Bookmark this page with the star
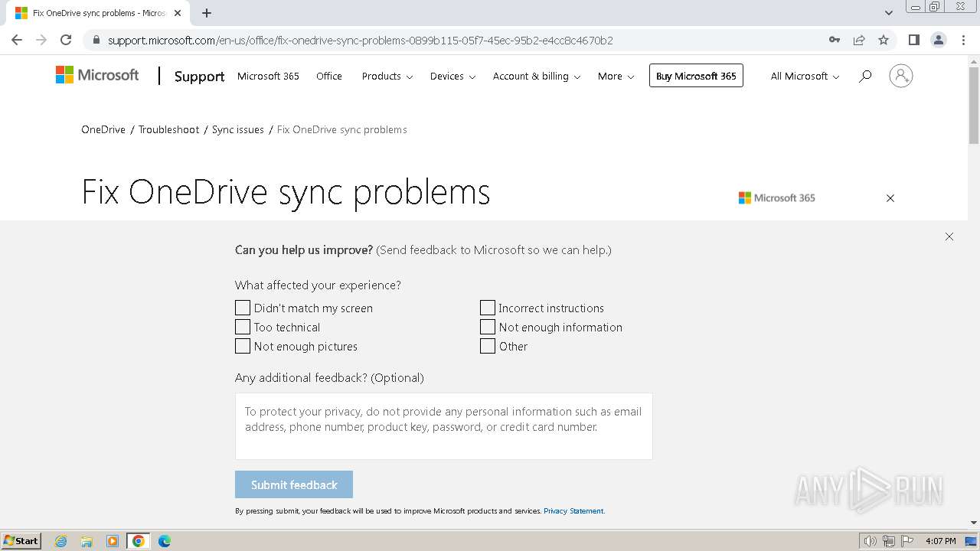This screenshot has width=980, height=551. pyautogui.click(x=884, y=40)
